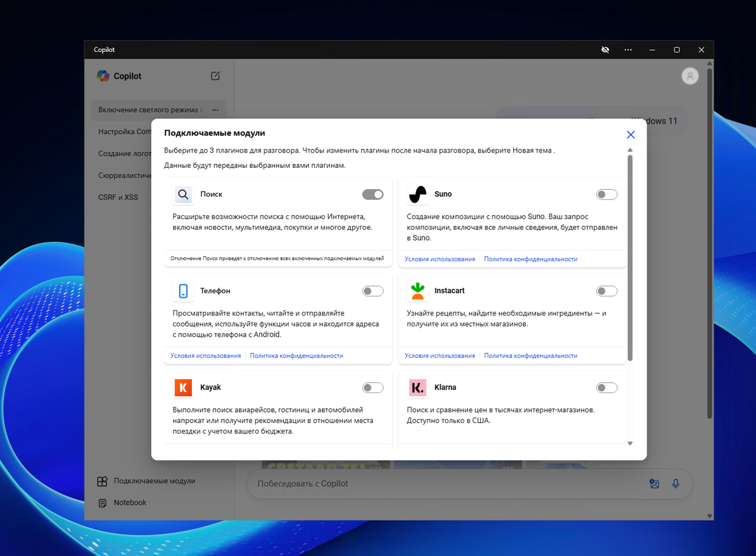Image resolution: width=756 pixels, height=556 pixels.
Task: Click the crossed-eye icon in title bar
Action: (605, 50)
